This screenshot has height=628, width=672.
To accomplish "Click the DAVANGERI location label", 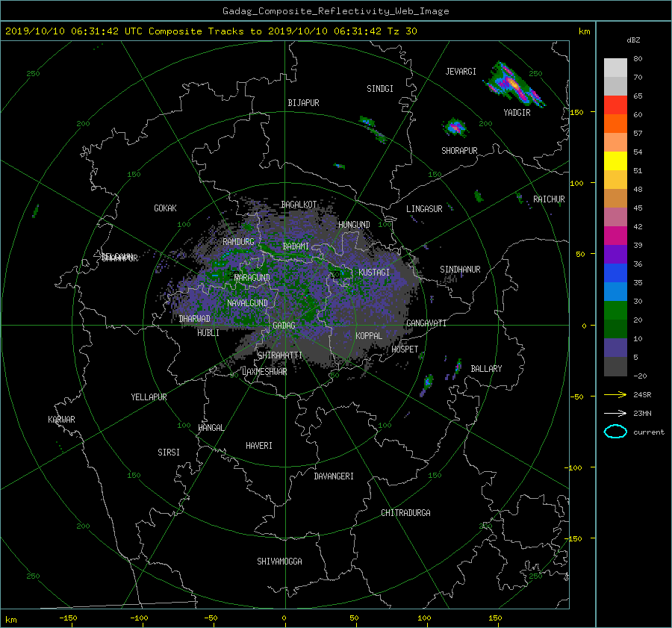I will [x=334, y=476].
